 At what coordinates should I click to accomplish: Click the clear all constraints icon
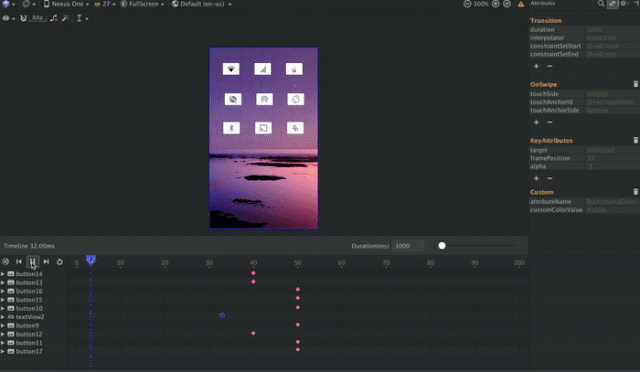click(x=53, y=18)
